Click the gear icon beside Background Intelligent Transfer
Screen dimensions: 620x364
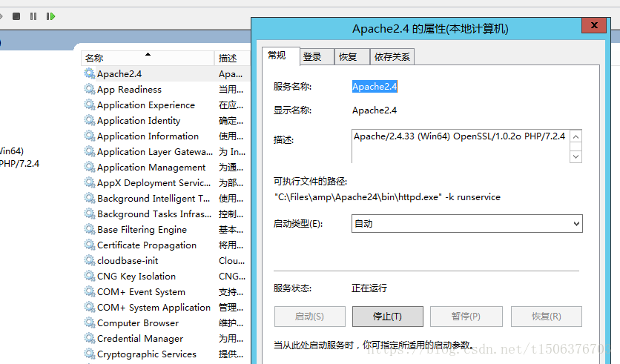point(89,198)
